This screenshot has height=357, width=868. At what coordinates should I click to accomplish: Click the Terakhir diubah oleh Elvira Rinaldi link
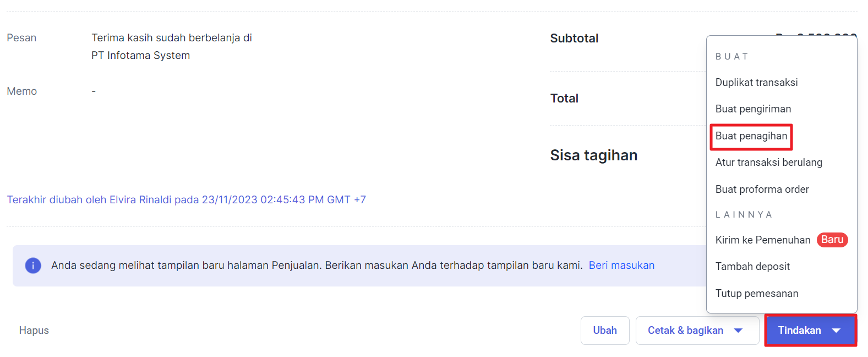186,200
